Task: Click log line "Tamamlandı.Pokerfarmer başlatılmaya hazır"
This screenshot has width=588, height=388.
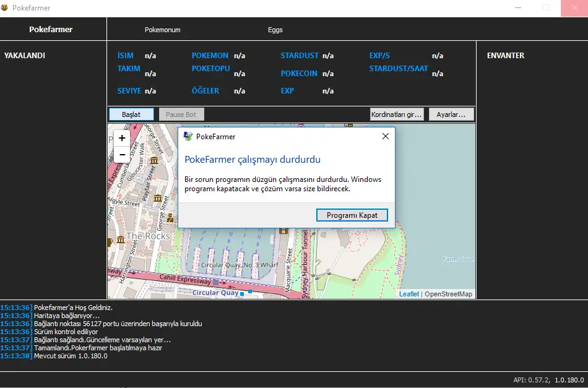Action: 98,348
